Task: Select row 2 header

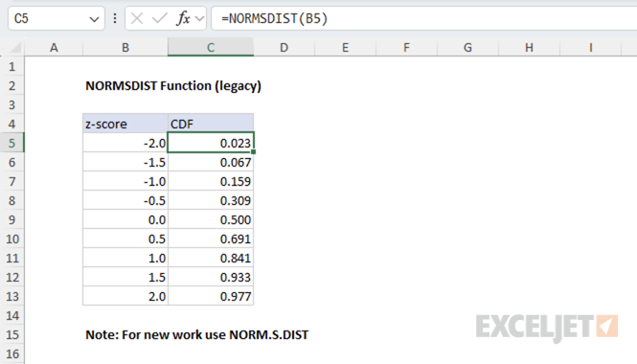Action: pyautogui.click(x=12, y=85)
